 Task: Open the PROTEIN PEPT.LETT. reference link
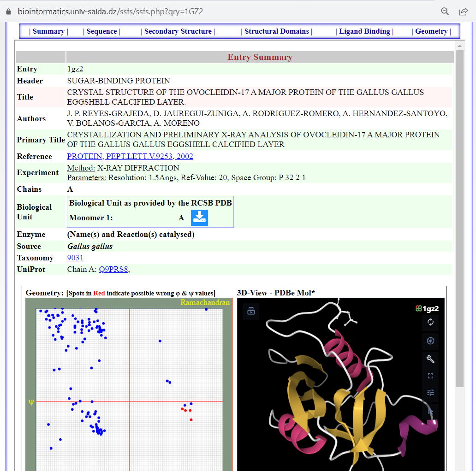coord(130,156)
